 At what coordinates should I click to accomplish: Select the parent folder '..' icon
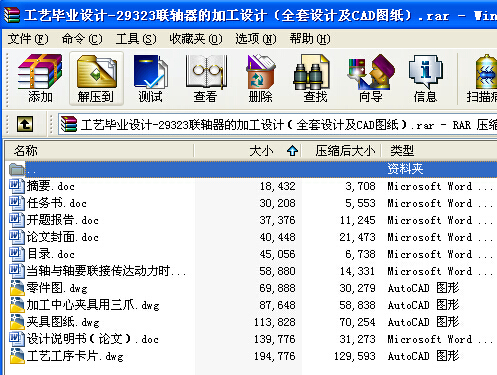tap(17, 169)
